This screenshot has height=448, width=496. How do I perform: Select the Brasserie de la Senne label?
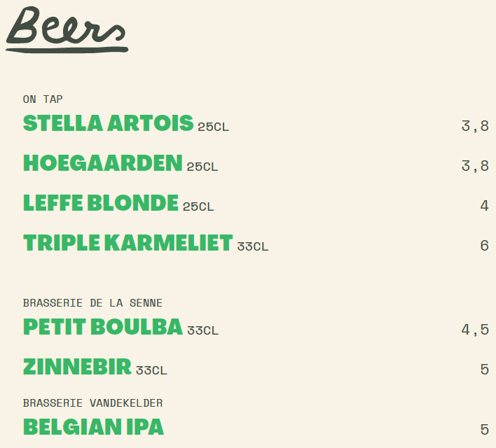click(x=92, y=303)
